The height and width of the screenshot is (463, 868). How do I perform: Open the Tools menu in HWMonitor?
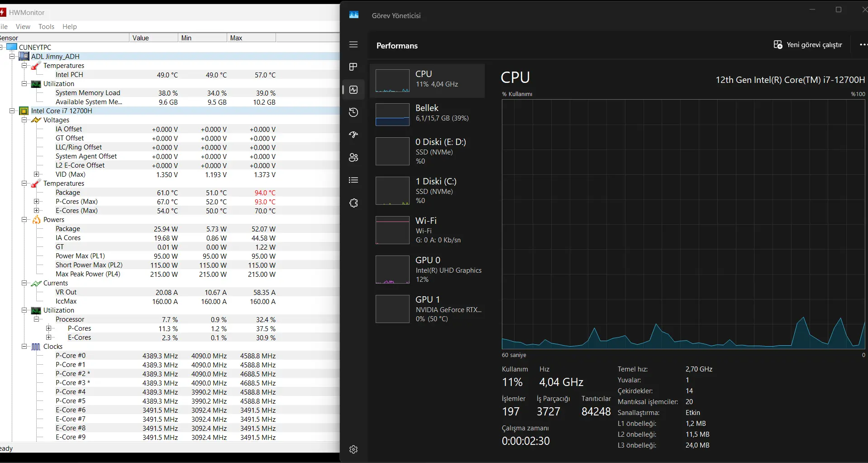(46, 27)
